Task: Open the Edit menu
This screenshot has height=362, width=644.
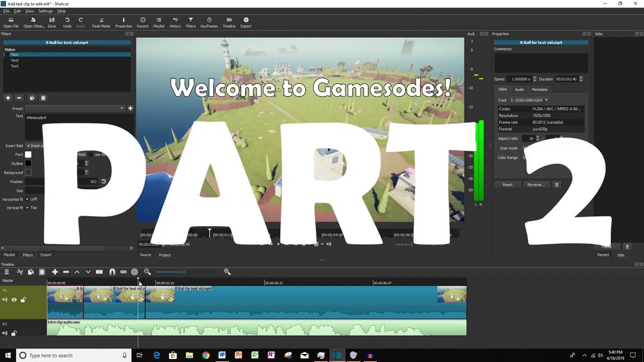Action: pos(17,11)
